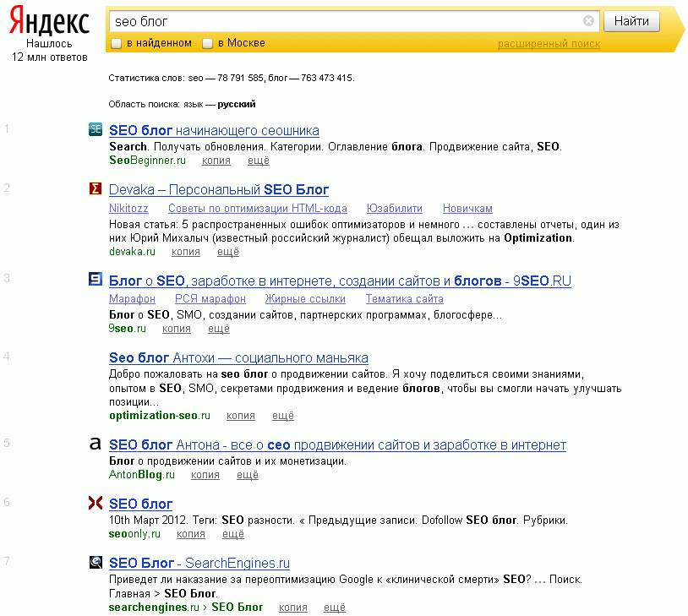The width and height of the screenshot is (688, 616).
Task: Open the 'РСЯ марафон' sitelink
Action: coord(210,299)
